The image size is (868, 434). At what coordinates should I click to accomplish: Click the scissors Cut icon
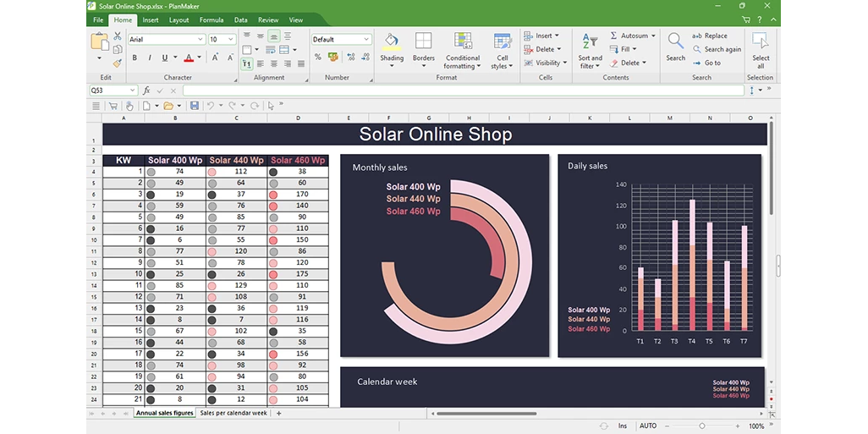(118, 36)
